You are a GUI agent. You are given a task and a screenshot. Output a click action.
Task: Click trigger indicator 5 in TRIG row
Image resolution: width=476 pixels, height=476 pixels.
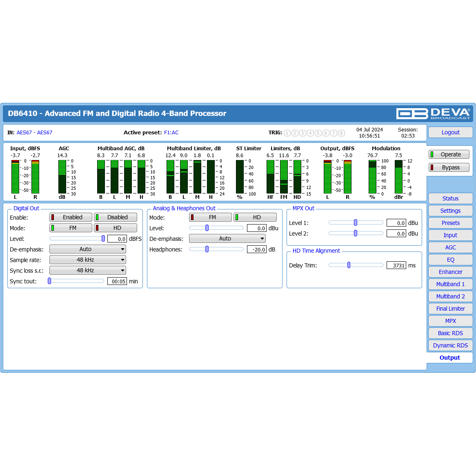coord(318,133)
